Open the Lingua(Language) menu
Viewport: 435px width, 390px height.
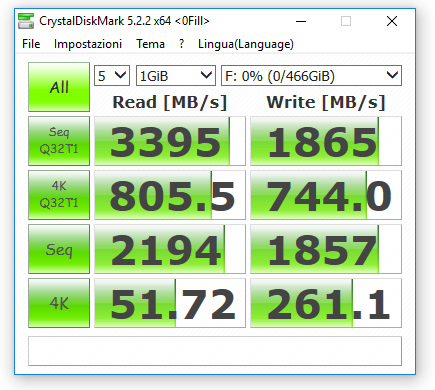click(246, 44)
